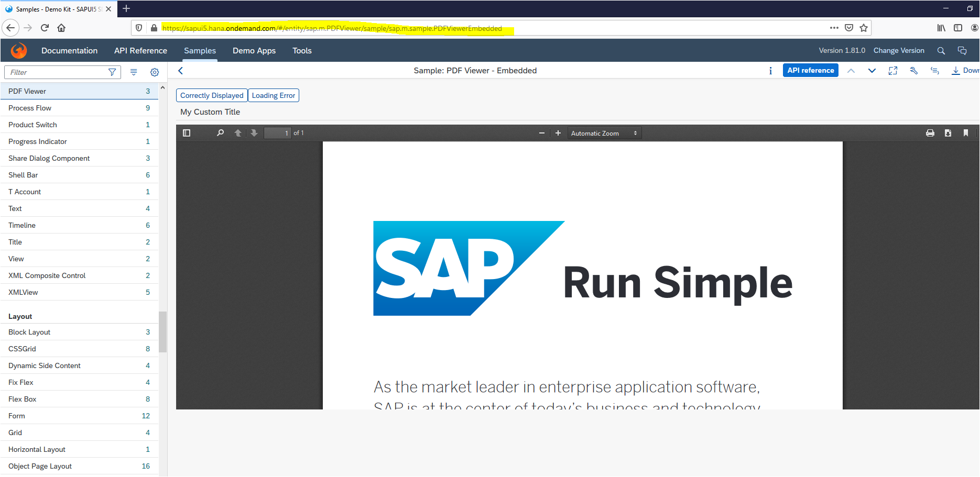Screen dimensions: 980x477
Task: Select Timeline in the sample list
Action: click(x=79, y=225)
